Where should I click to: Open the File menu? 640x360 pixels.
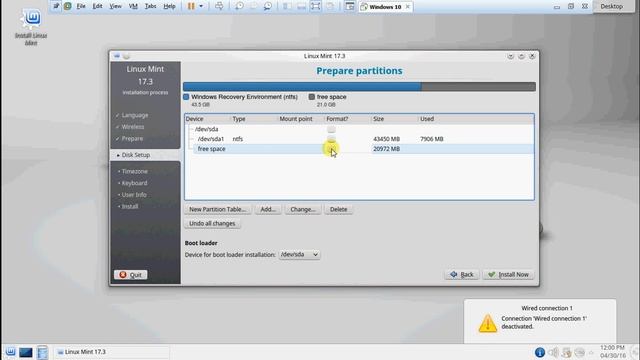[81, 6]
